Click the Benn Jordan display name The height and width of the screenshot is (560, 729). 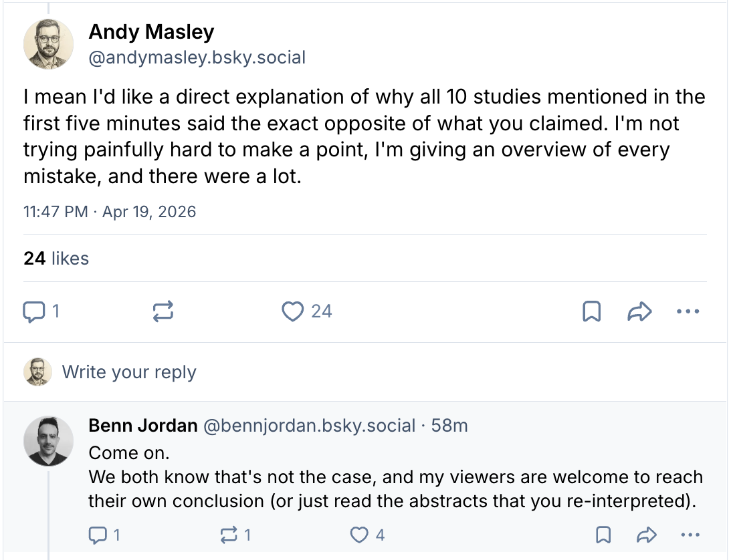pyautogui.click(x=142, y=426)
